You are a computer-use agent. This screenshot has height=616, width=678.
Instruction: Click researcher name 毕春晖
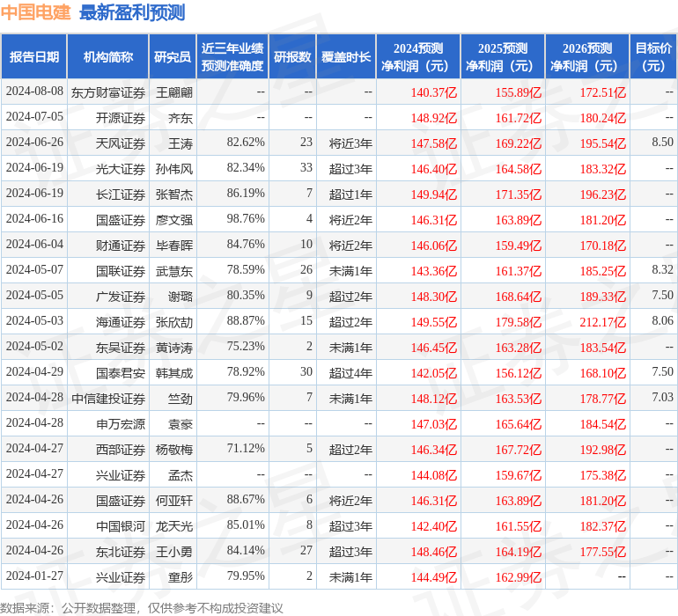pyautogui.click(x=174, y=246)
